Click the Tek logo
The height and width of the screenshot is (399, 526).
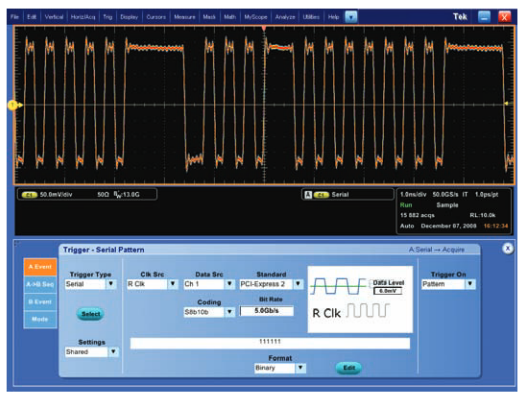pyautogui.click(x=460, y=17)
